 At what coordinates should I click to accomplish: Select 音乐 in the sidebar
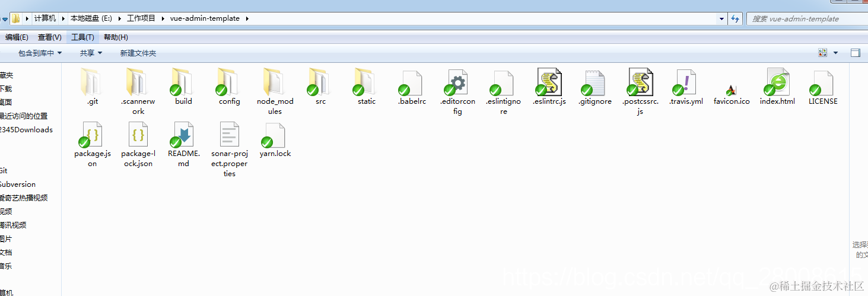6,266
